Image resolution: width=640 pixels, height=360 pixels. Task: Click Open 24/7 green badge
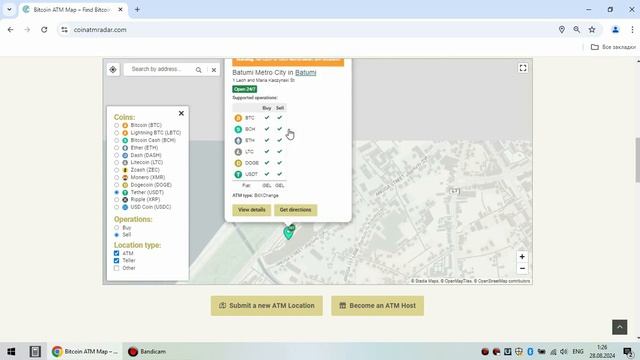245,89
